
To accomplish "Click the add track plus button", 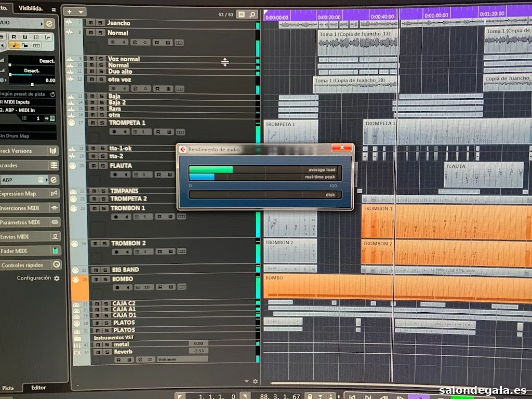I will tap(70, 11).
